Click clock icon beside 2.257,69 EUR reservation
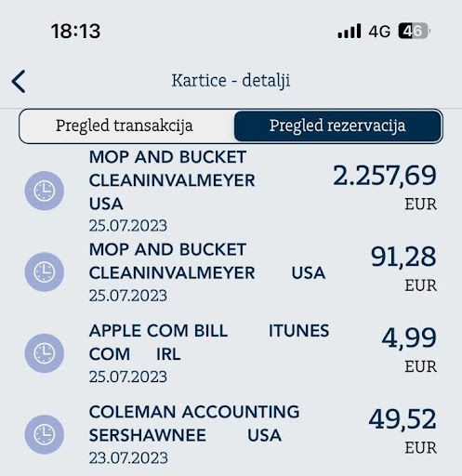This screenshot has width=462, height=476. (45, 191)
